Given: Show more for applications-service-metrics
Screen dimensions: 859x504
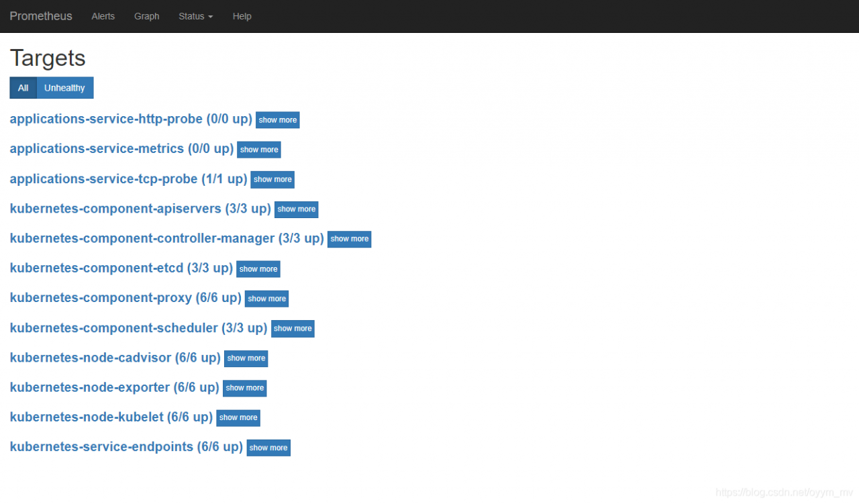Looking at the screenshot, I should click(x=259, y=150).
